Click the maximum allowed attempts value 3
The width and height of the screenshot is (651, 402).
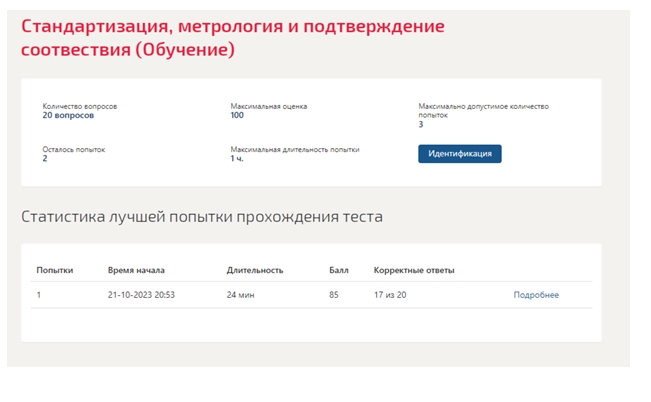pyautogui.click(x=421, y=125)
